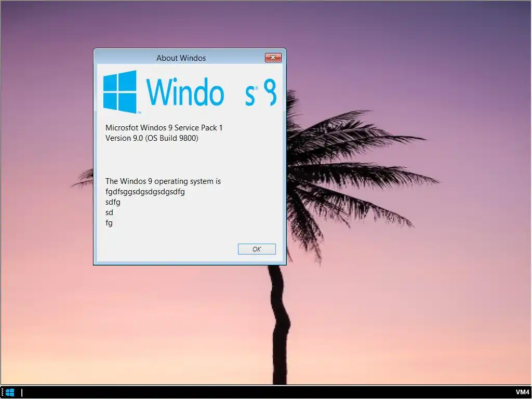Open the Start menu in the taskbar
Image resolution: width=532 pixels, height=399 pixels.
(10, 393)
